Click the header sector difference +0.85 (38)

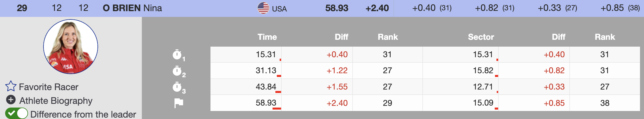point(620,8)
